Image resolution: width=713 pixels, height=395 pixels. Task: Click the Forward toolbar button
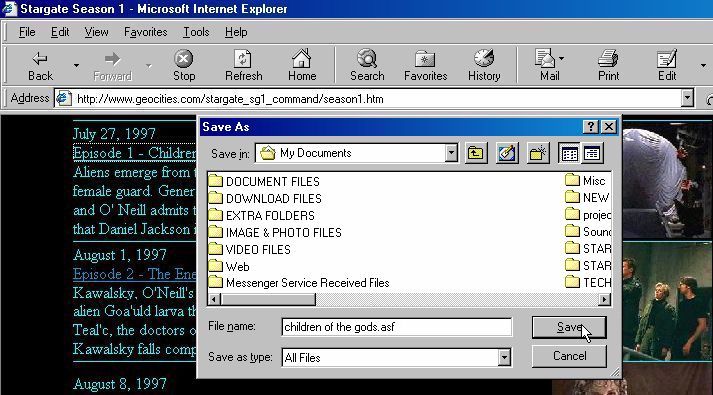pos(112,66)
